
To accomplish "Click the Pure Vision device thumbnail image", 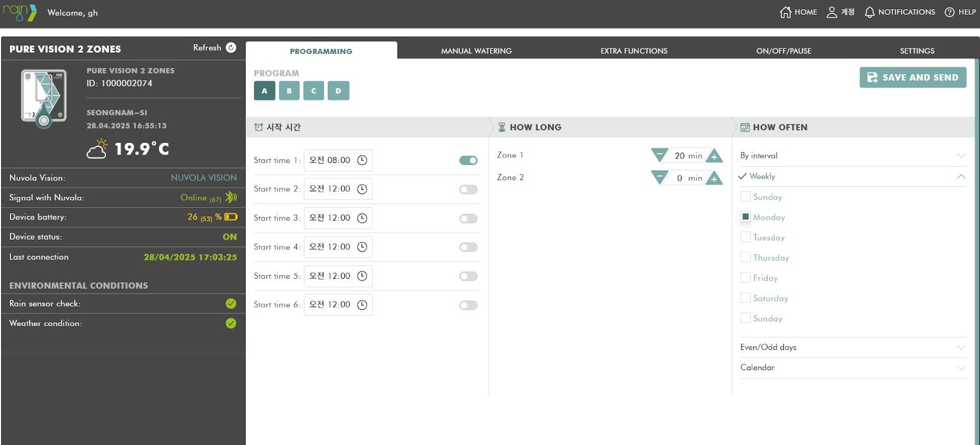I will [43, 99].
